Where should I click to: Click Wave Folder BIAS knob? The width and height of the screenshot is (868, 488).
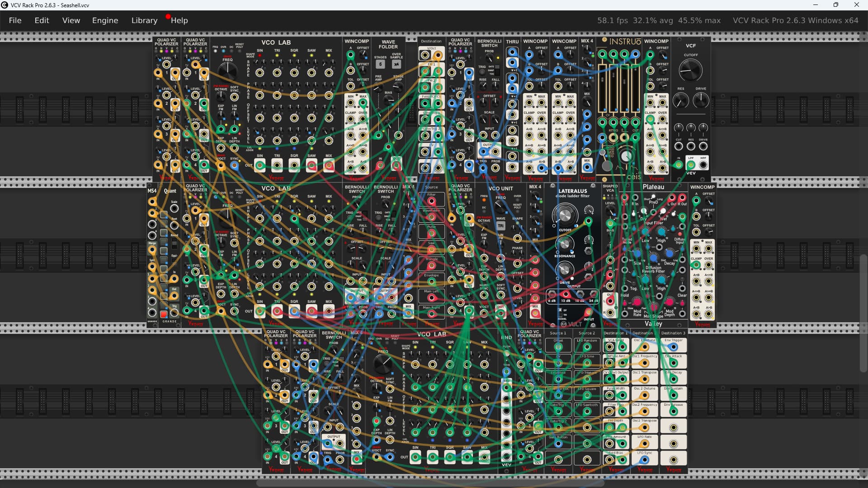(388, 100)
